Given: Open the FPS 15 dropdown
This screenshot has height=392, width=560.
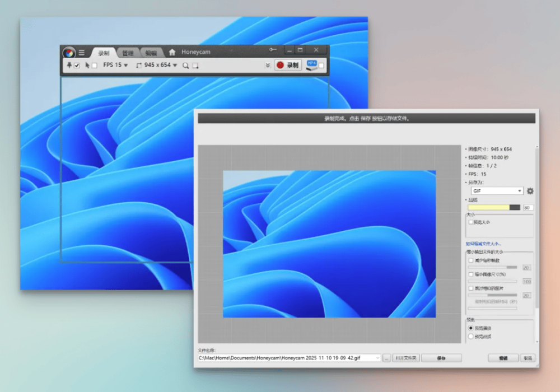Looking at the screenshot, I should [115, 65].
